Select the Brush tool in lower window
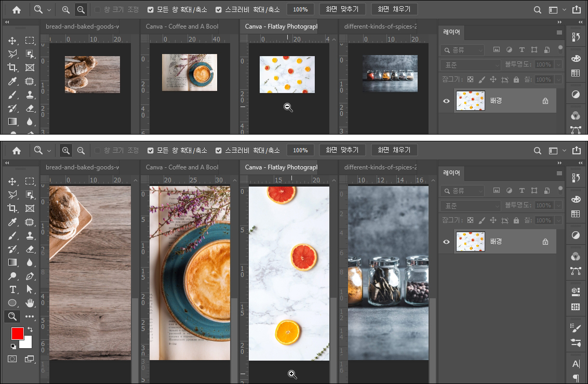Viewport: 588px width, 384px height. point(12,236)
